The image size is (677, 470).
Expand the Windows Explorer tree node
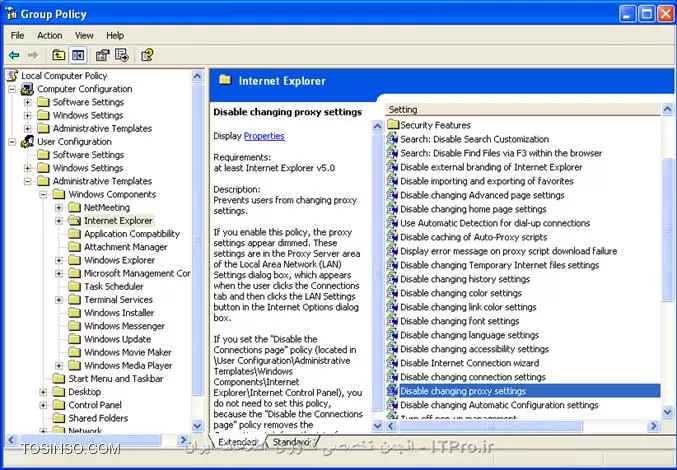coord(59,261)
